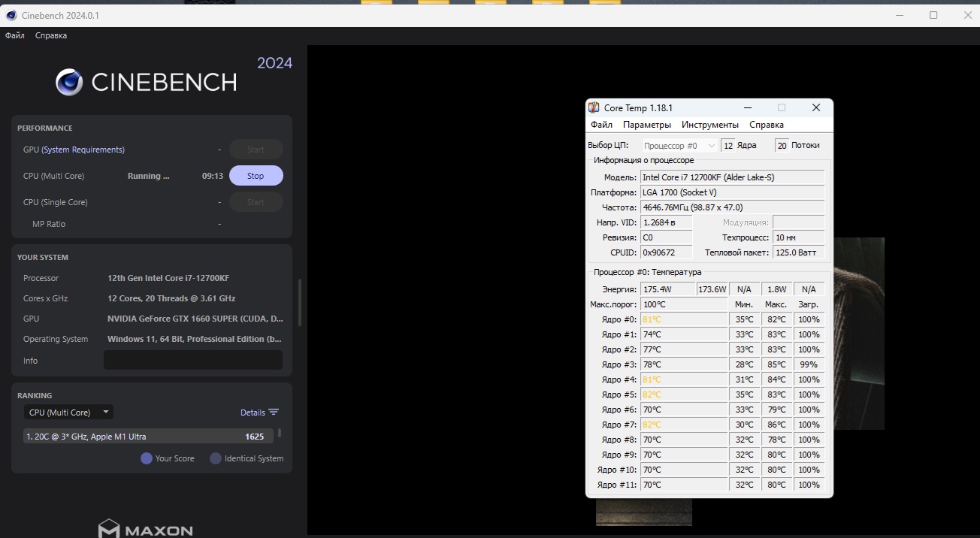Click the Cinebench title bar app icon

point(11,16)
